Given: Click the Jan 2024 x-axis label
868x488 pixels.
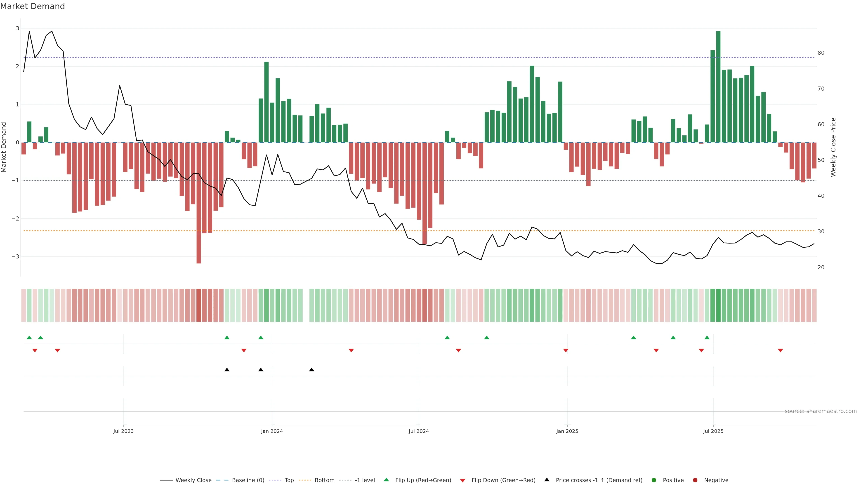Looking at the screenshot, I should pyautogui.click(x=272, y=431).
